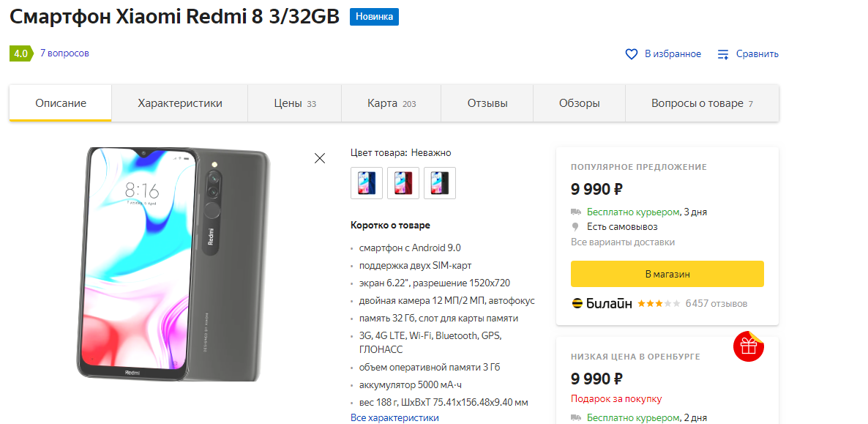Open the Цены tab
This screenshot has width=868, height=424.
coord(294,103)
